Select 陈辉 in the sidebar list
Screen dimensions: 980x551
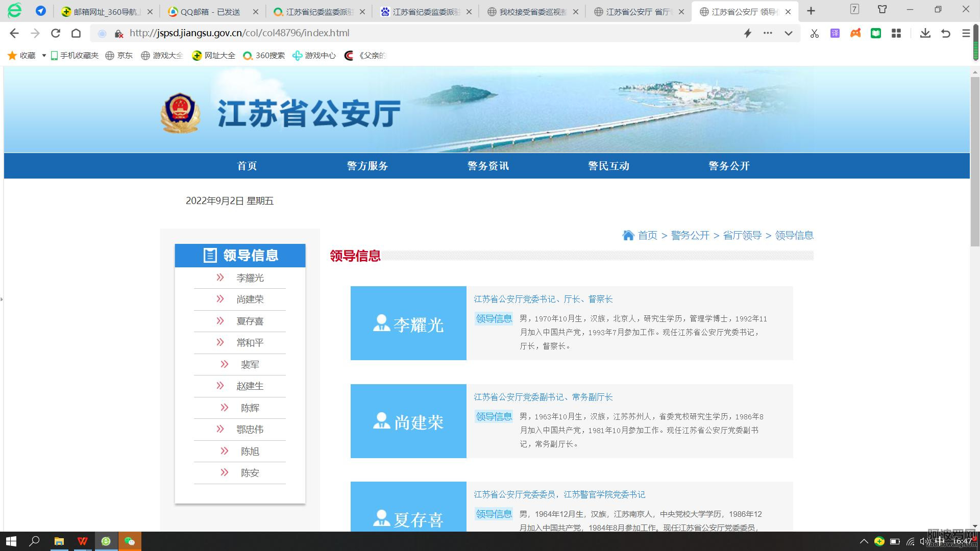pyautogui.click(x=250, y=408)
